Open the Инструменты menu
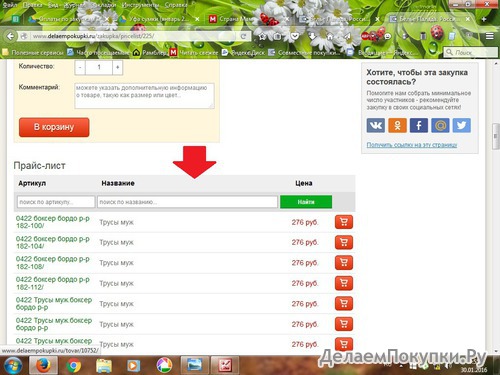The image size is (500, 375). pos(140,5)
